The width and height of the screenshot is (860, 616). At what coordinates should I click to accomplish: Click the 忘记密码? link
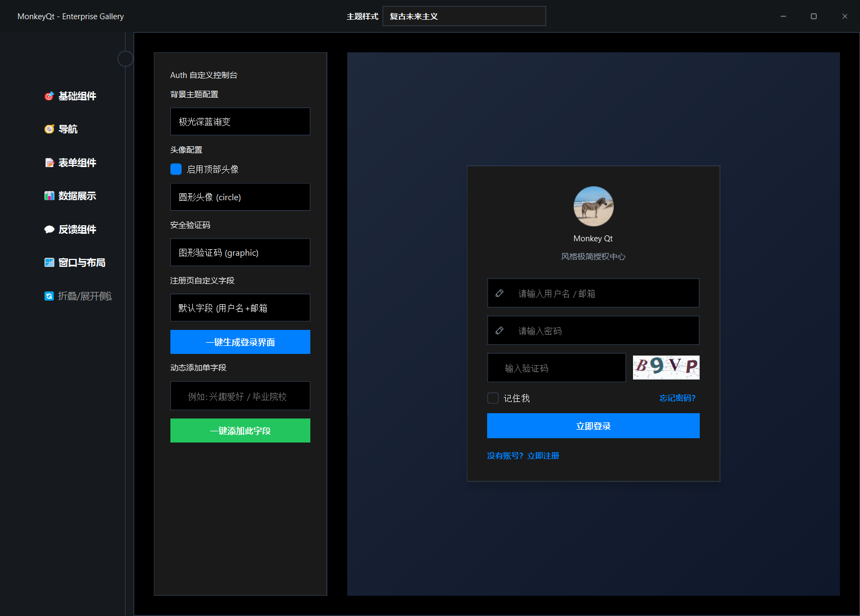677,398
